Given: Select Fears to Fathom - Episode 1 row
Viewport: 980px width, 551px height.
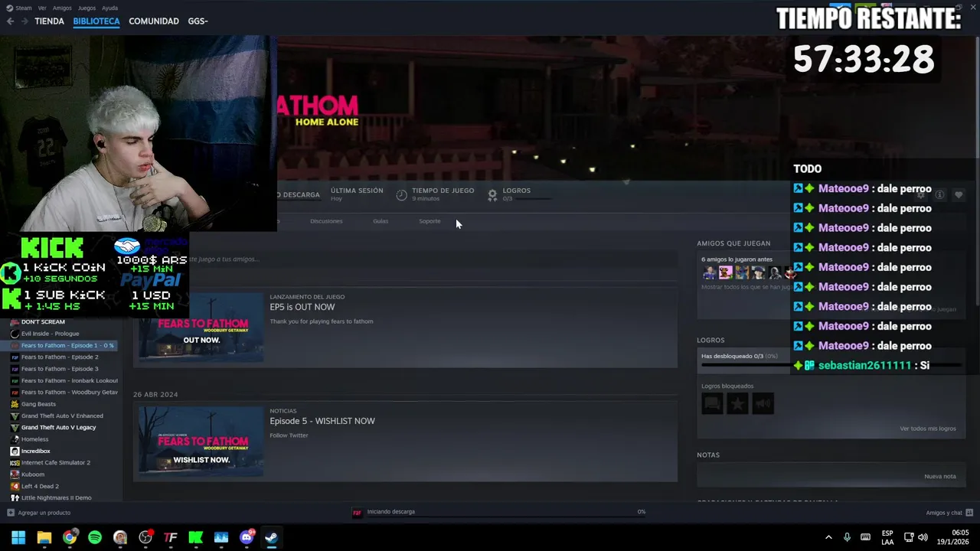Looking at the screenshot, I should pos(64,346).
